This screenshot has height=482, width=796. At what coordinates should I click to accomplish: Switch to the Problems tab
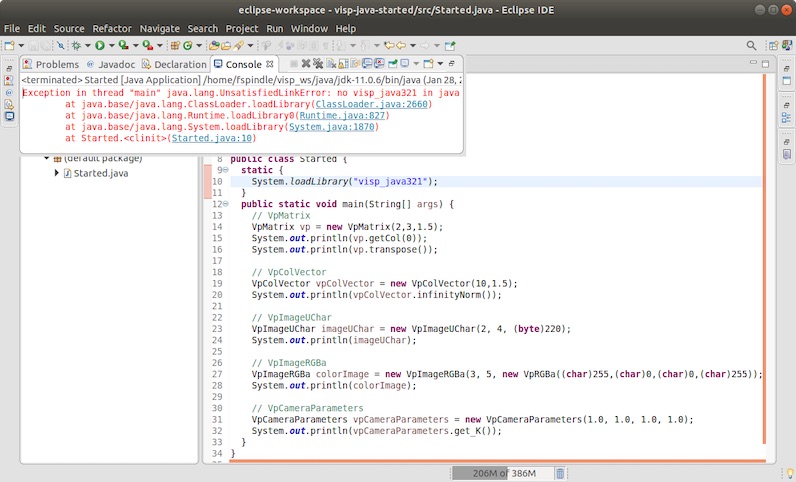pyautogui.click(x=56, y=64)
